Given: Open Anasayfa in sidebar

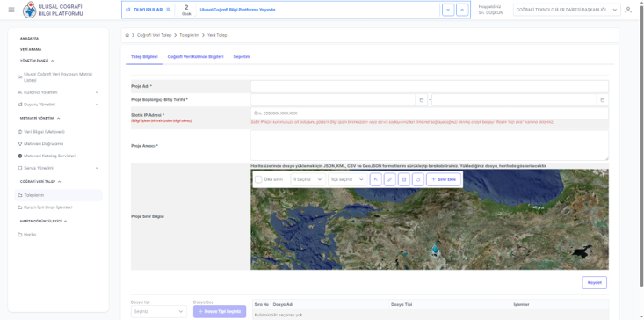Looking at the screenshot, I should pyautogui.click(x=29, y=38).
